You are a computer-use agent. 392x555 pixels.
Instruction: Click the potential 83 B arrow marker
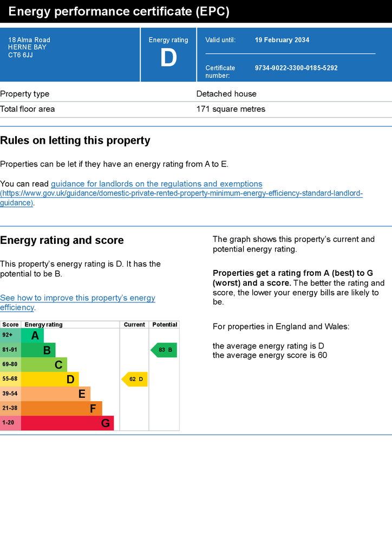pyautogui.click(x=164, y=350)
